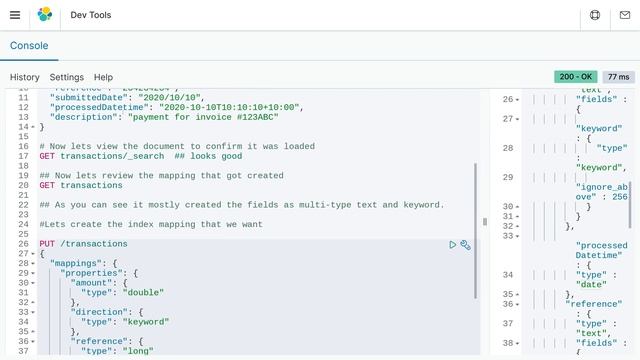
Task: Click the 'PUT /transactions' request line
Action: (83, 244)
